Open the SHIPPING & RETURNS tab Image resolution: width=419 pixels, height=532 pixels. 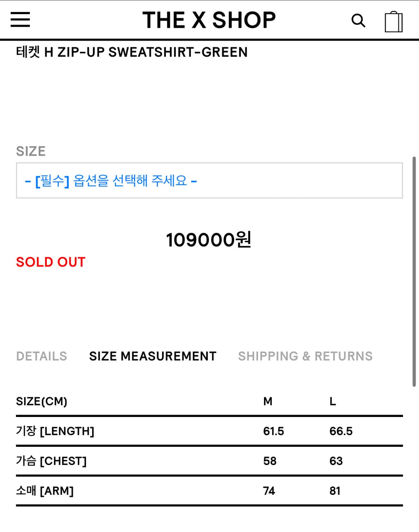point(305,356)
